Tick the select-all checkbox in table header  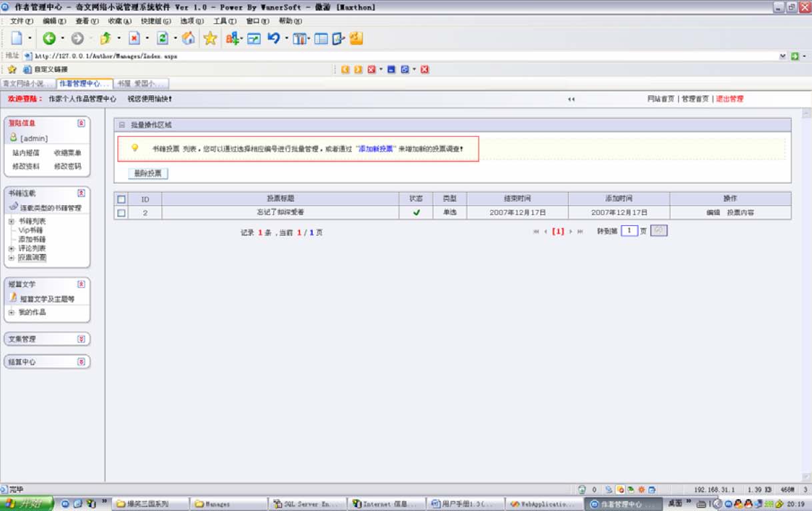[121, 199]
